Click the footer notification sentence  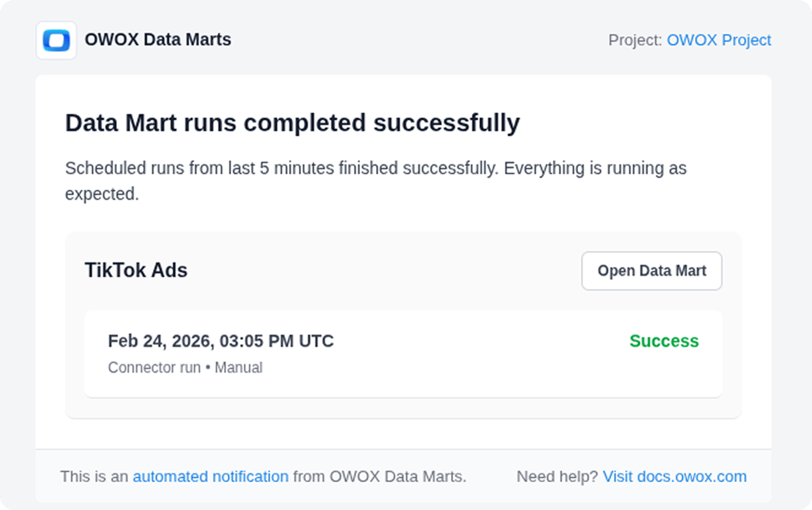[264, 476]
